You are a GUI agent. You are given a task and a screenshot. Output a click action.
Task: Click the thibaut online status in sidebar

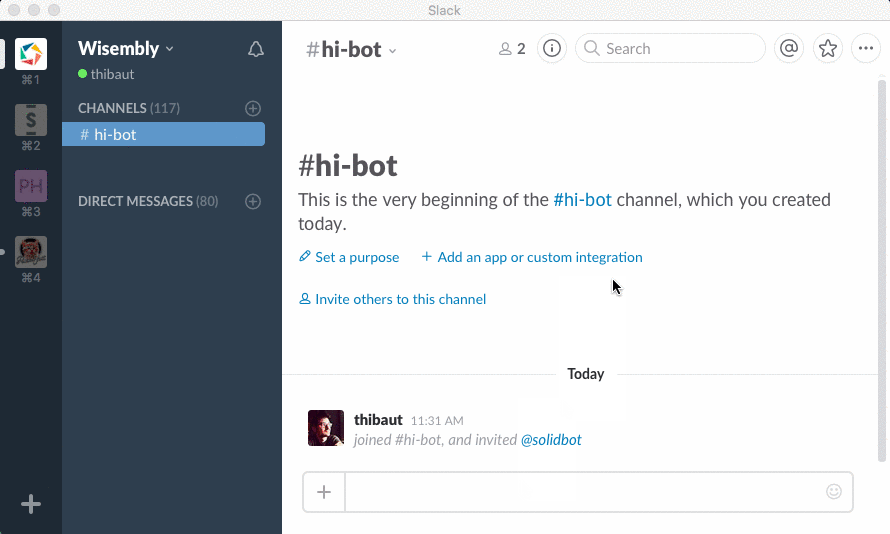coord(106,74)
